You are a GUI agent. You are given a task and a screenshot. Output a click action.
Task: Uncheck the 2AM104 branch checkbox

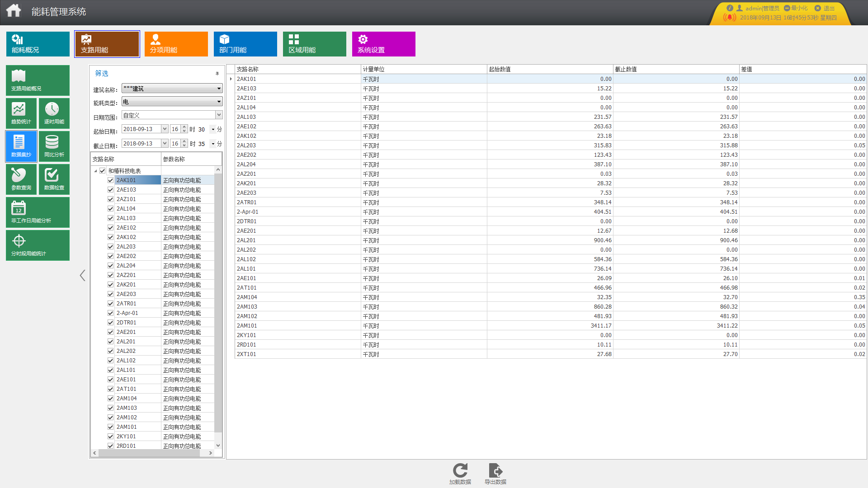pyautogui.click(x=110, y=399)
